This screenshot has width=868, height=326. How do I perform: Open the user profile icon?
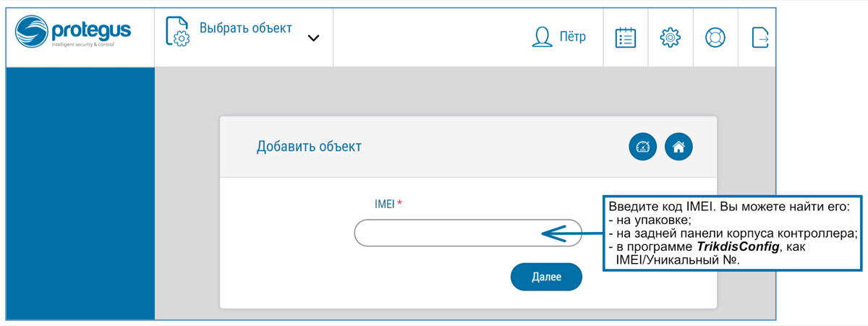[x=542, y=37]
